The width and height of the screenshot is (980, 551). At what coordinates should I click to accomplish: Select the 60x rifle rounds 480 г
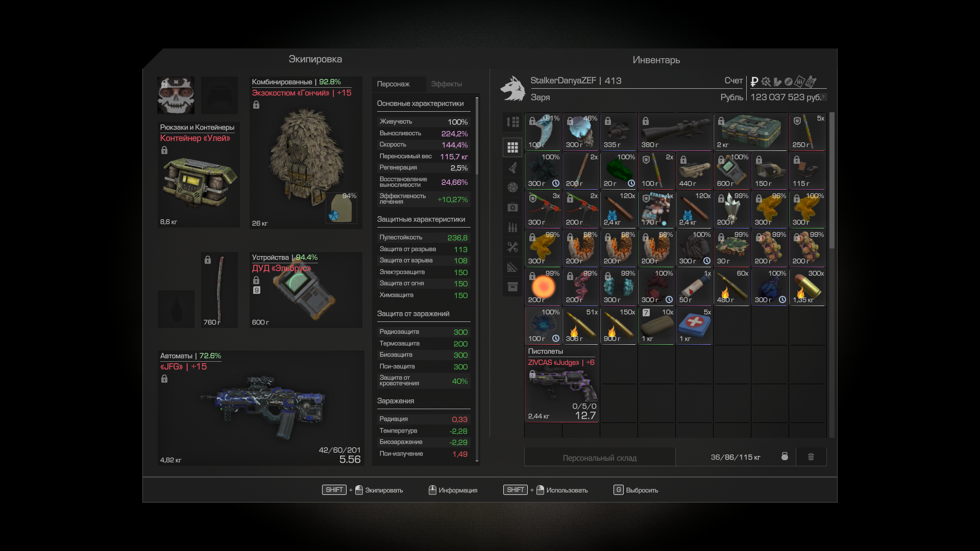(732, 287)
